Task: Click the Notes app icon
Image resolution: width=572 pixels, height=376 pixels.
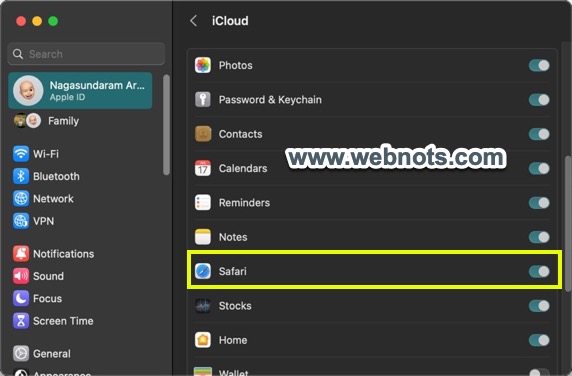Action: pos(203,237)
